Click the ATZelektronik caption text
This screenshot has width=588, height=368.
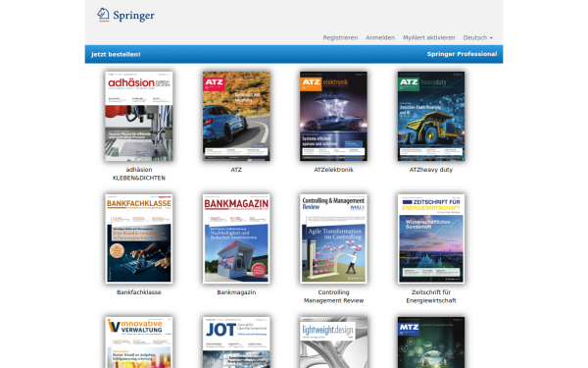tap(333, 170)
